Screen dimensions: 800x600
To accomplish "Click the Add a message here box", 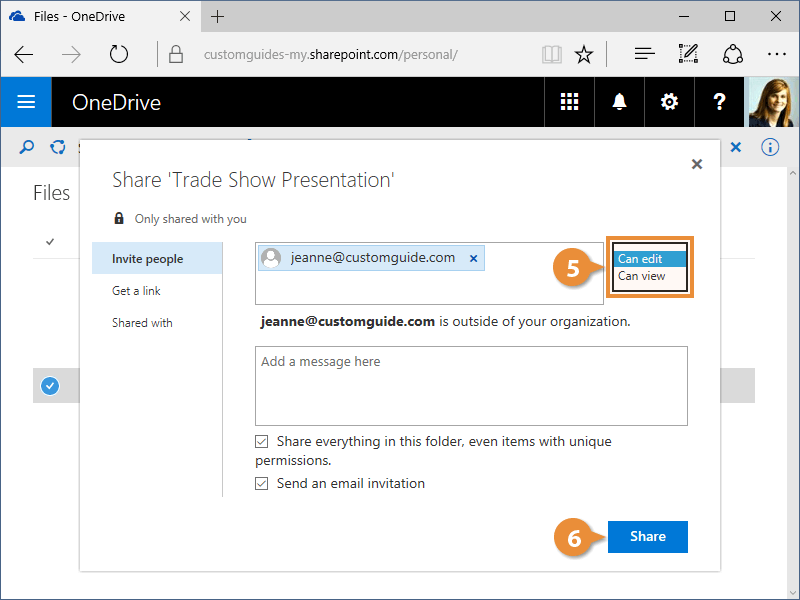I will tap(471, 385).
